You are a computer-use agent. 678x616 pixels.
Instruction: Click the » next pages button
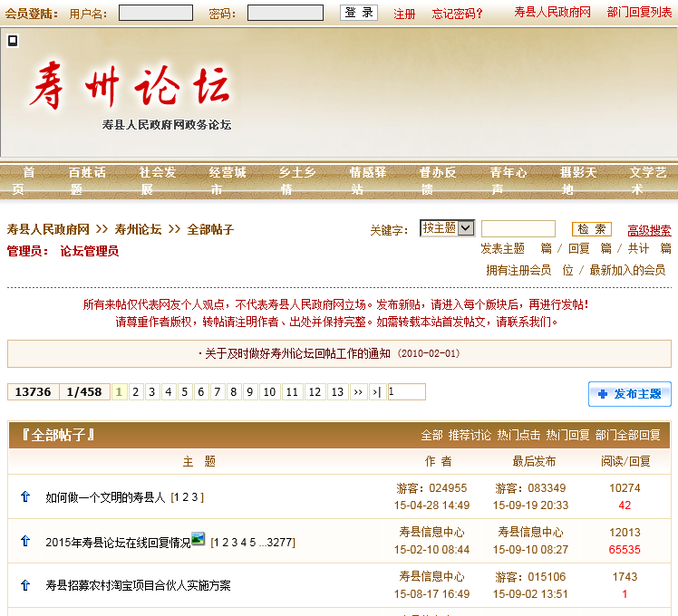(358, 391)
